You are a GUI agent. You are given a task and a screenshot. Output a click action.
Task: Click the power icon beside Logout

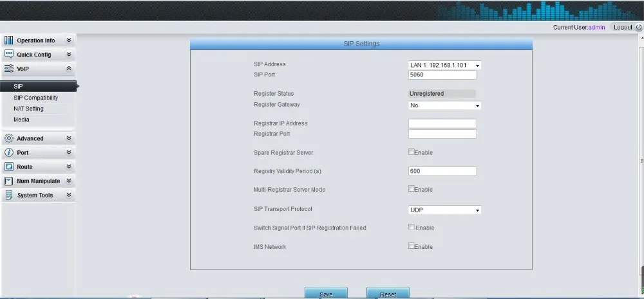point(639,27)
